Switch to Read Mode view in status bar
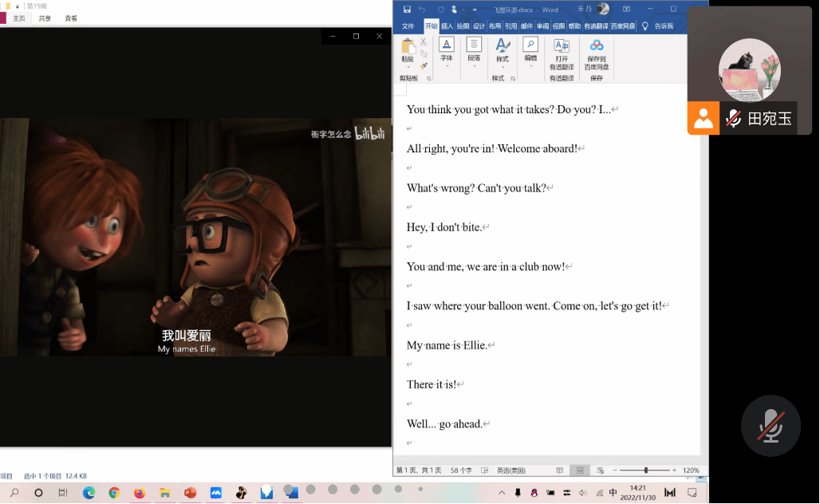Viewport: 820px width, 504px height. [560, 471]
